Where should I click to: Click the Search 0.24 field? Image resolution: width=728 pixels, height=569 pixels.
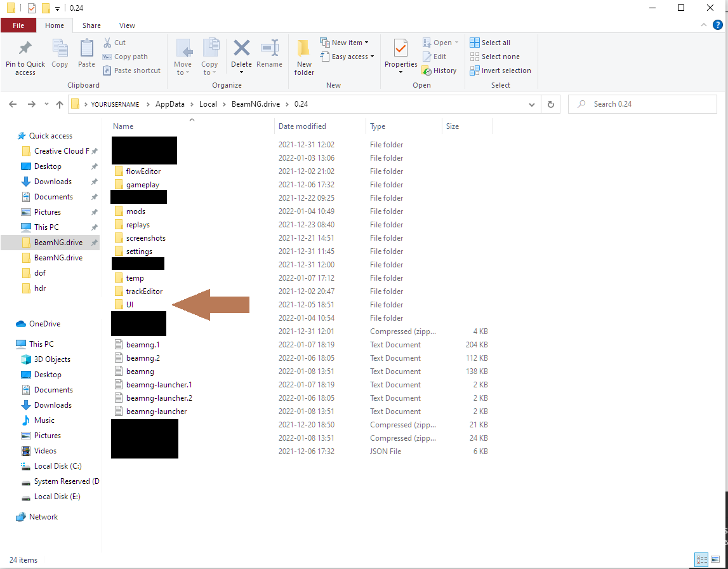click(642, 104)
